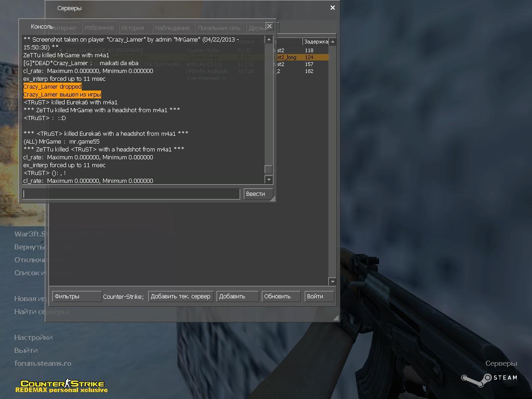Click the War3ft.S server name text
Viewport: 532px width, 399px height.
tap(30, 234)
